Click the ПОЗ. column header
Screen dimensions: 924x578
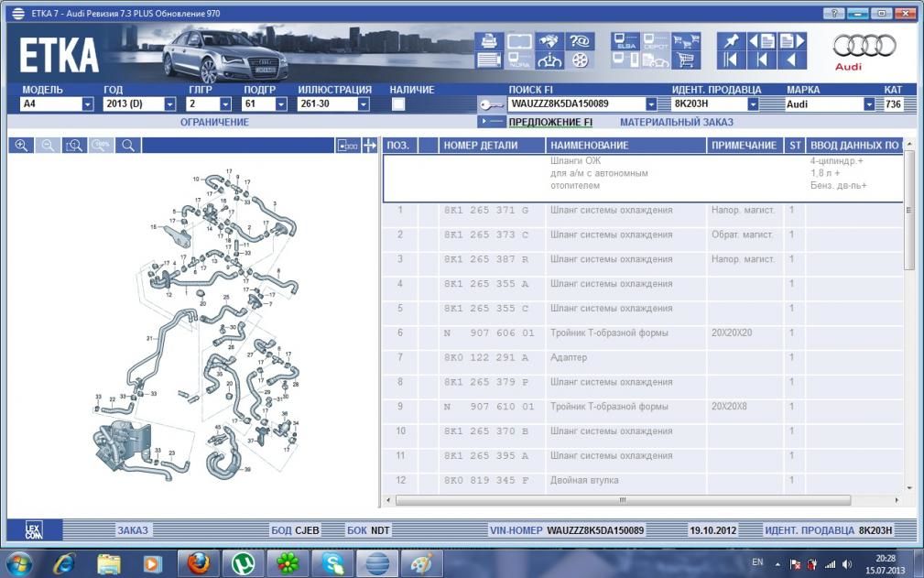coord(398,146)
